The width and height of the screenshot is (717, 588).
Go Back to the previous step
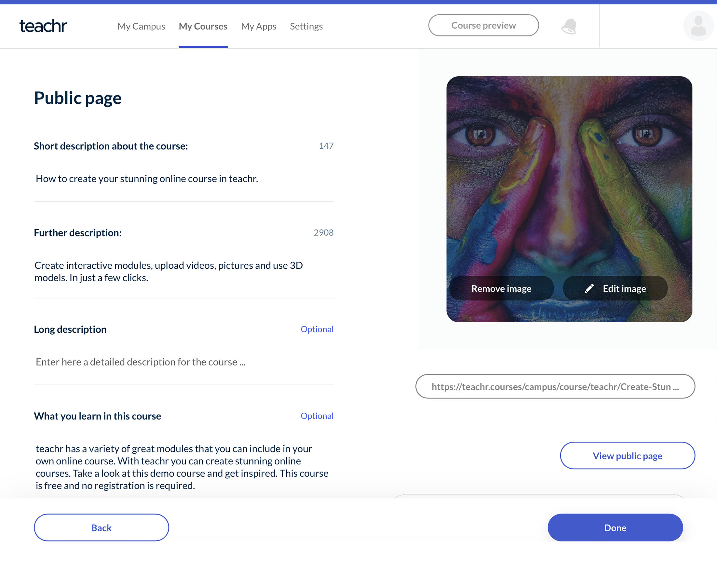[x=101, y=528]
